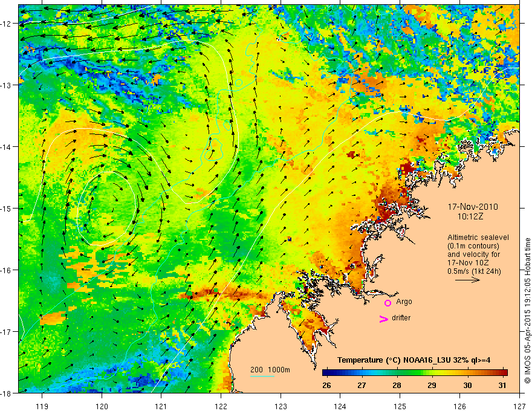The width and height of the screenshot is (532, 411).
Task: Click the longitude label 122
Action: pos(221,406)
